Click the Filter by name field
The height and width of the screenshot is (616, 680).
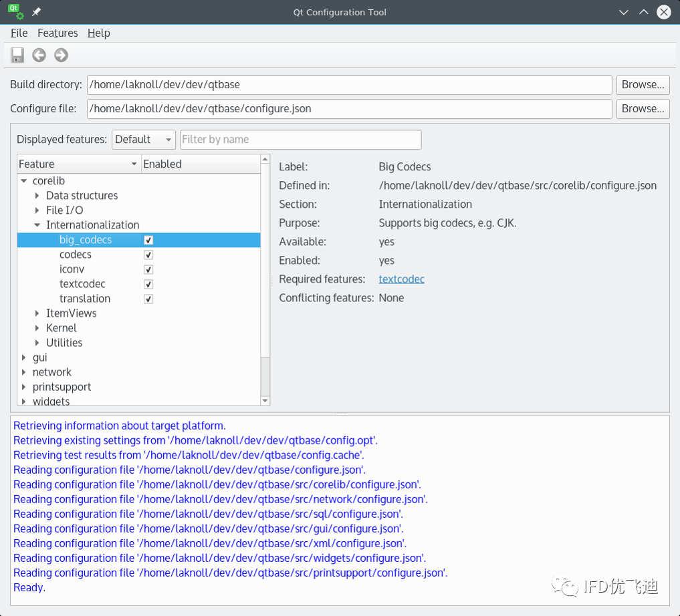pos(300,140)
